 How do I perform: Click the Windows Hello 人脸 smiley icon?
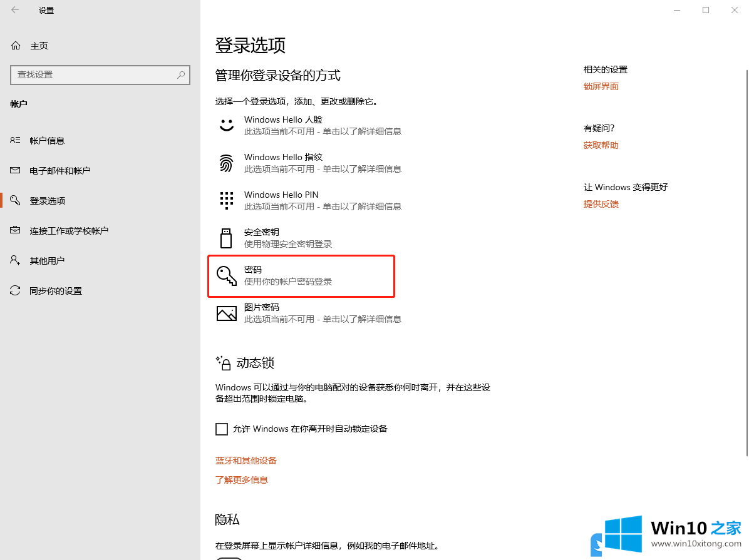click(227, 125)
